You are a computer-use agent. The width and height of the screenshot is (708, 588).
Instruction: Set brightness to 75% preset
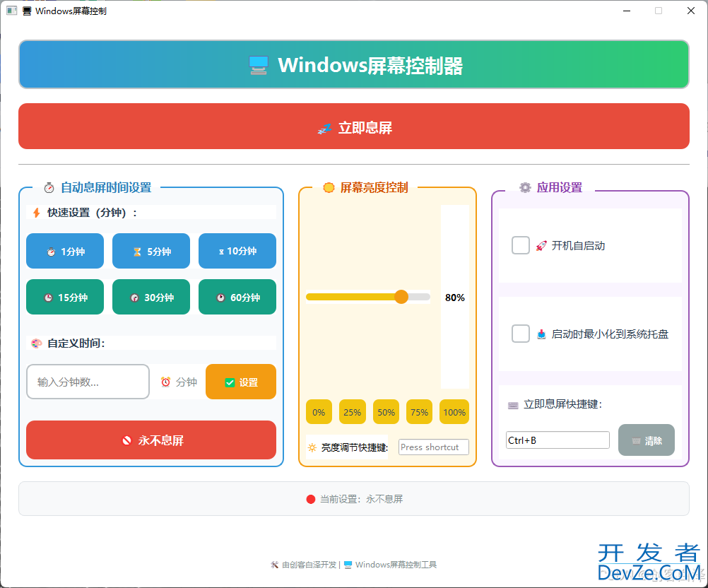click(420, 412)
